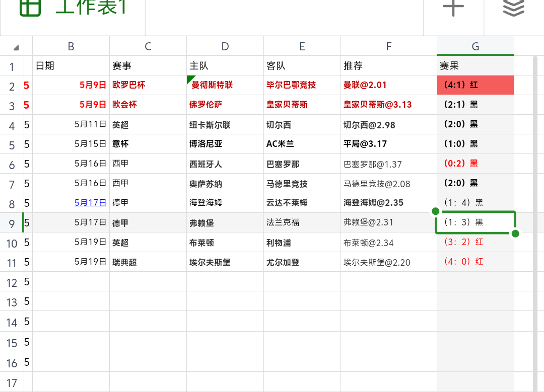
Task: Select column G header
Action: [x=475, y=46]
